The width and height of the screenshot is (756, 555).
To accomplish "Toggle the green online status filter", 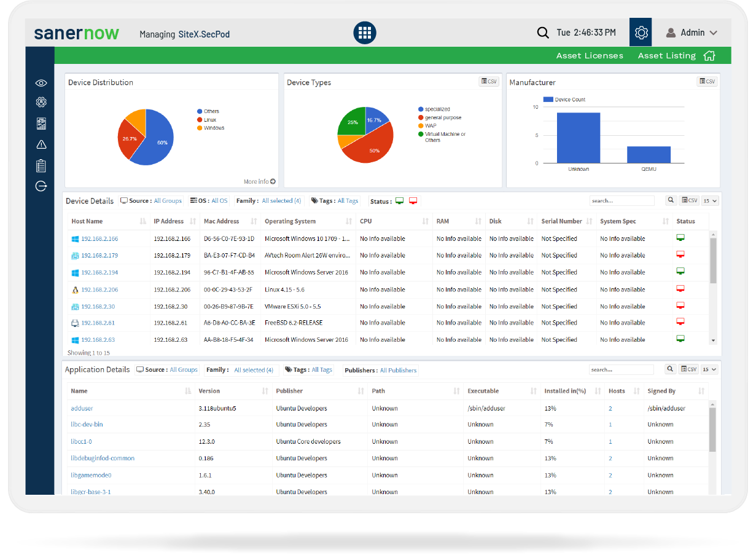I will (399, 201).
